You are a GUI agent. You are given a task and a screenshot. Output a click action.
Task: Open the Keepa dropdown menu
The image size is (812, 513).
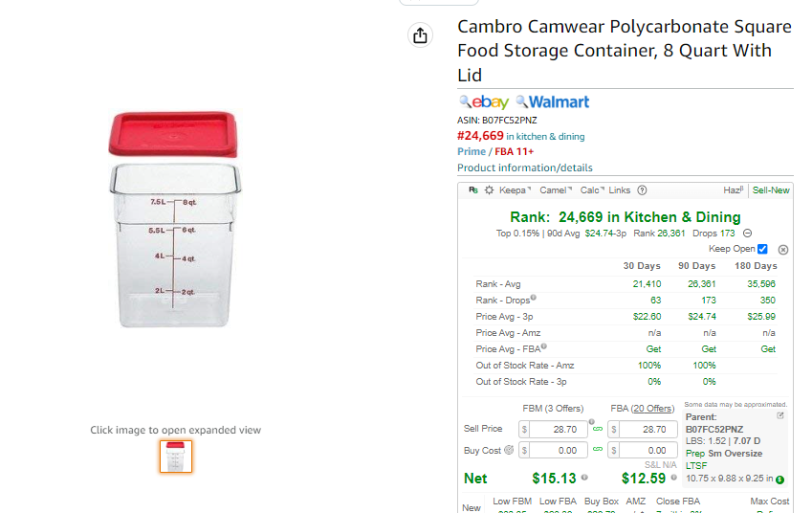515,190
